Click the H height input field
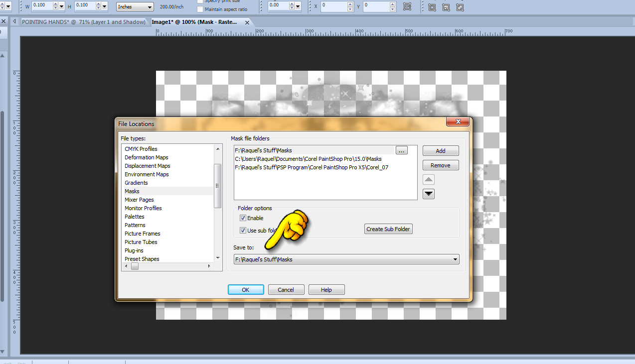Screen dimensions: 635x364 click(85, 6)
